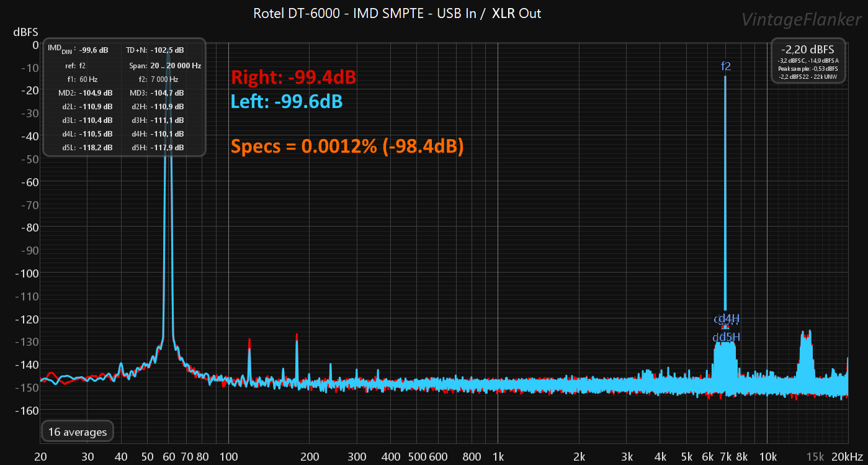The image size is (868, 465).
Task: Click the d4L value "-110,5 dB"
Action: pyautogui.click(x=96, y=134)
